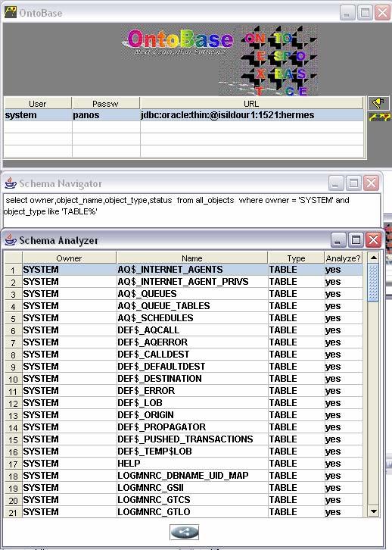Minimize the OntoBase window
Image resolution: width=392 pixels, height=550 pixels.
pos(347,13)
